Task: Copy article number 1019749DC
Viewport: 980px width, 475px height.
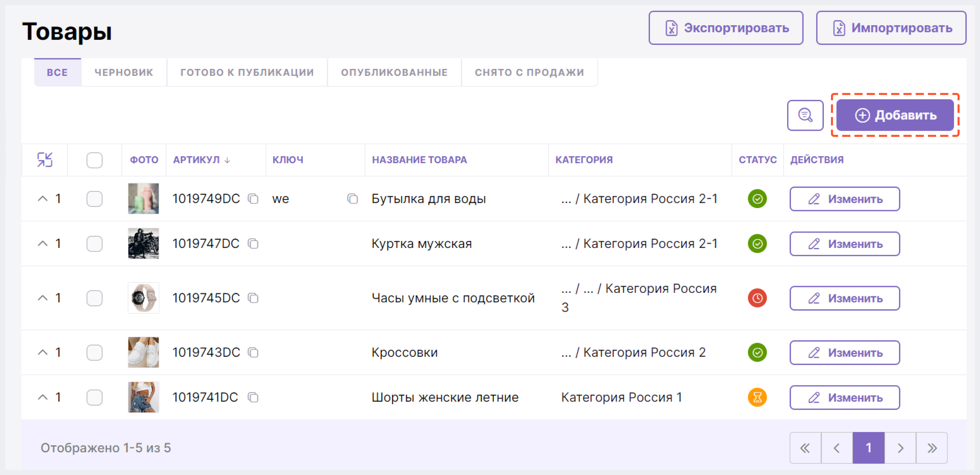Action: pos(253,199)
